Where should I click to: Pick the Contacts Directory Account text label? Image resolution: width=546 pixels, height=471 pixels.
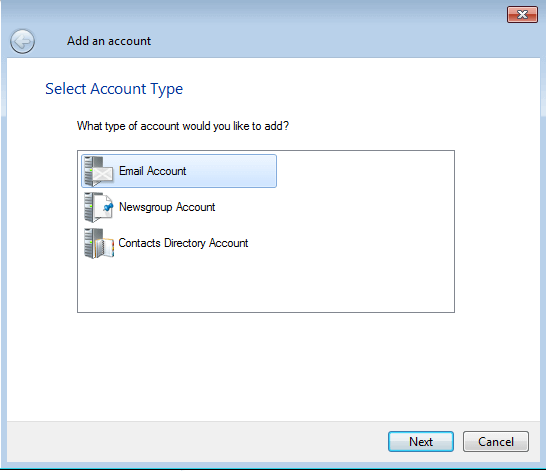pyautogui.click(x=183, y=243)
